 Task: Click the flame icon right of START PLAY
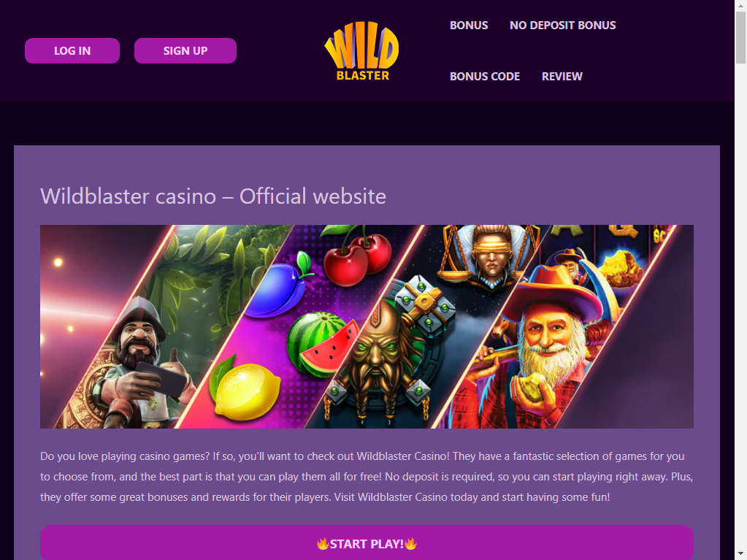[x=410, y=543]
